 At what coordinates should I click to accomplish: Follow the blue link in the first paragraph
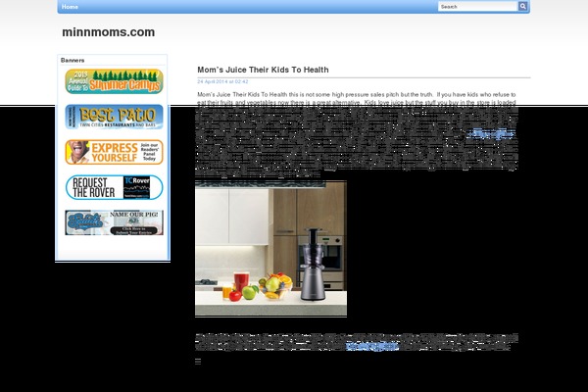point(491,133)
